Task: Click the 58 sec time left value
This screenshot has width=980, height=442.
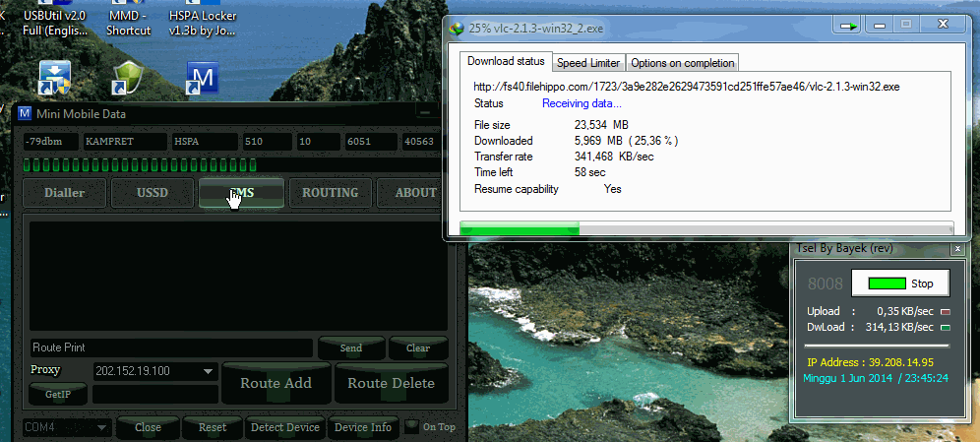Action: click(590, 172)
